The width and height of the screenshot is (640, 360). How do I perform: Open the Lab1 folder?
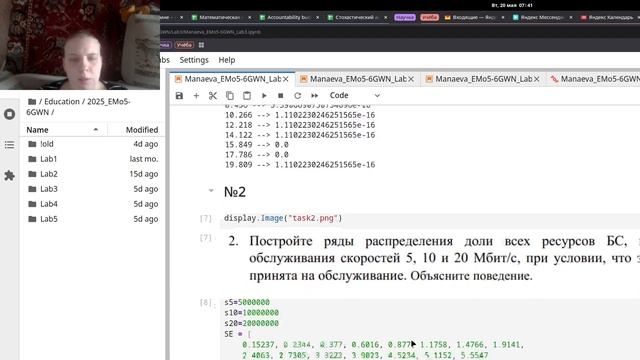[93, 159]
